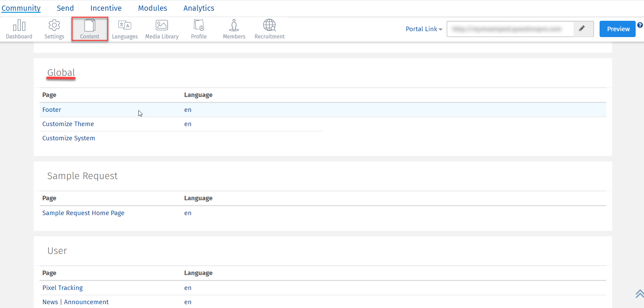Open the Profile icon
This screenshot has height=308, width=644.
pyautogui.click(x=199, y=26)
